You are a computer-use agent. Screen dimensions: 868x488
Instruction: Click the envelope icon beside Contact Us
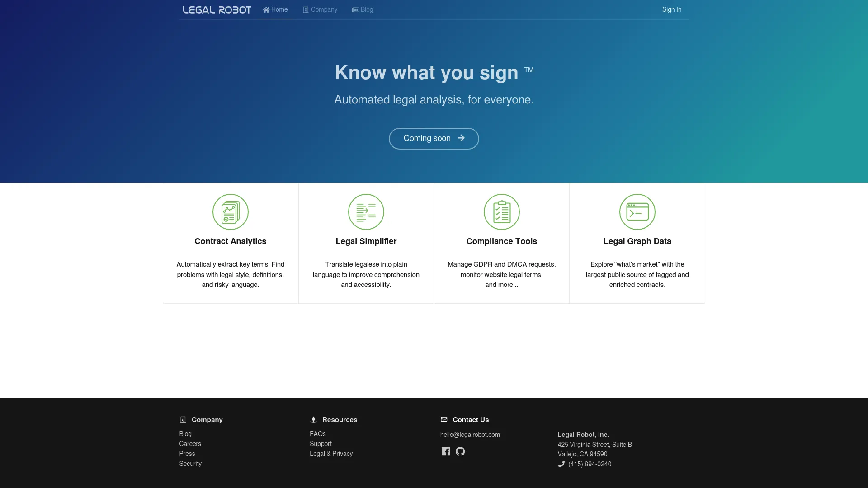(444, 419)
